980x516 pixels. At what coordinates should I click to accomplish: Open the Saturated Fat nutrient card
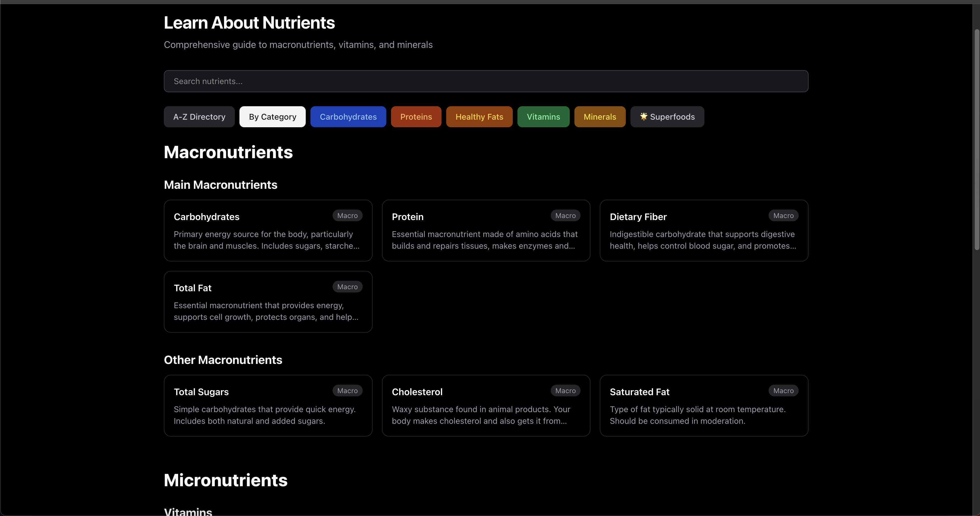[x=703, y=405]
